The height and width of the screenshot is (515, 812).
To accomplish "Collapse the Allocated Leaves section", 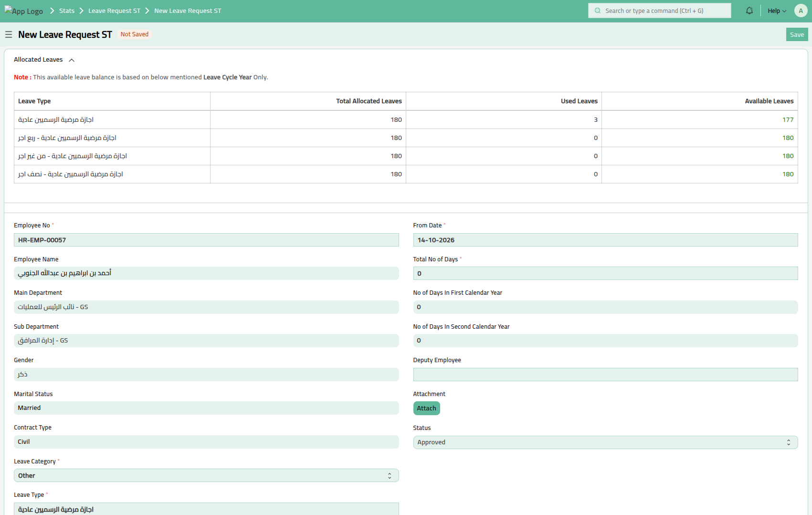I will (72, 60).
